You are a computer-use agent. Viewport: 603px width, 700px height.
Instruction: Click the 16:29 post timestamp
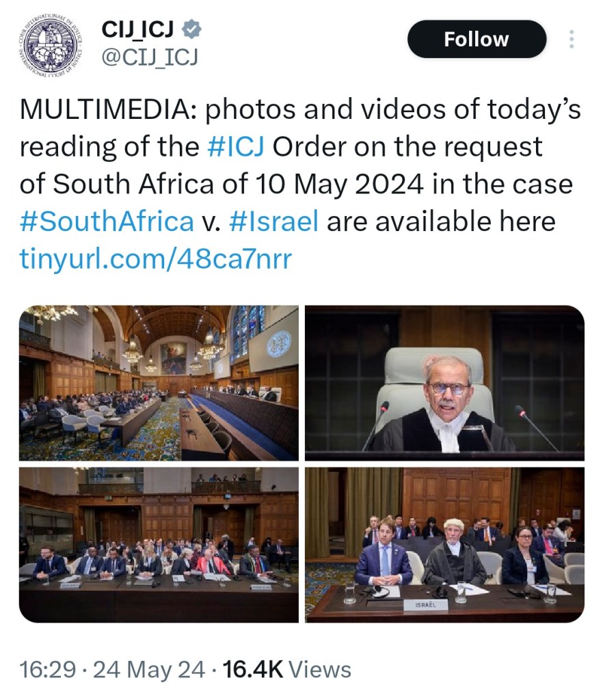tap(47, 669)
